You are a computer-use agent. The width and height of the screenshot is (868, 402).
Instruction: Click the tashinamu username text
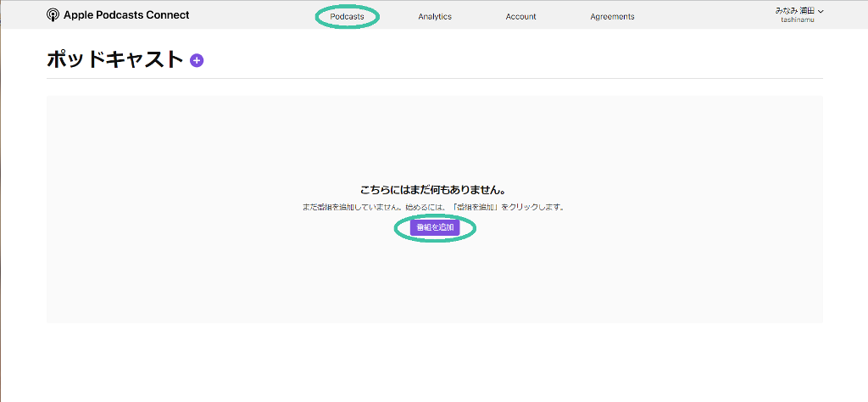coord(799,20)
